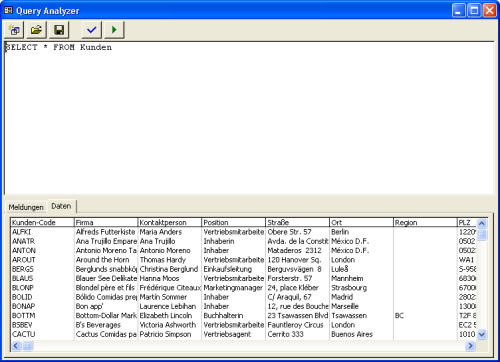Maximize the Query Analyzer window

[474, 11]
